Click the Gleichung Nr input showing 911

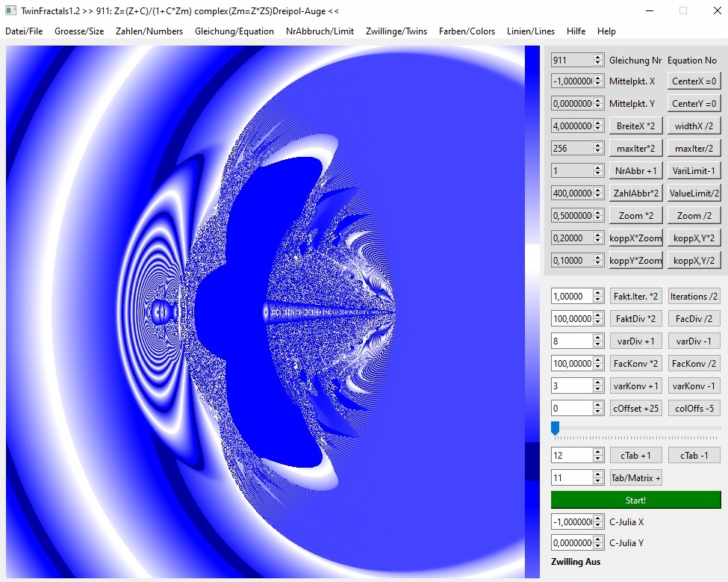click(x=577, y=60)
